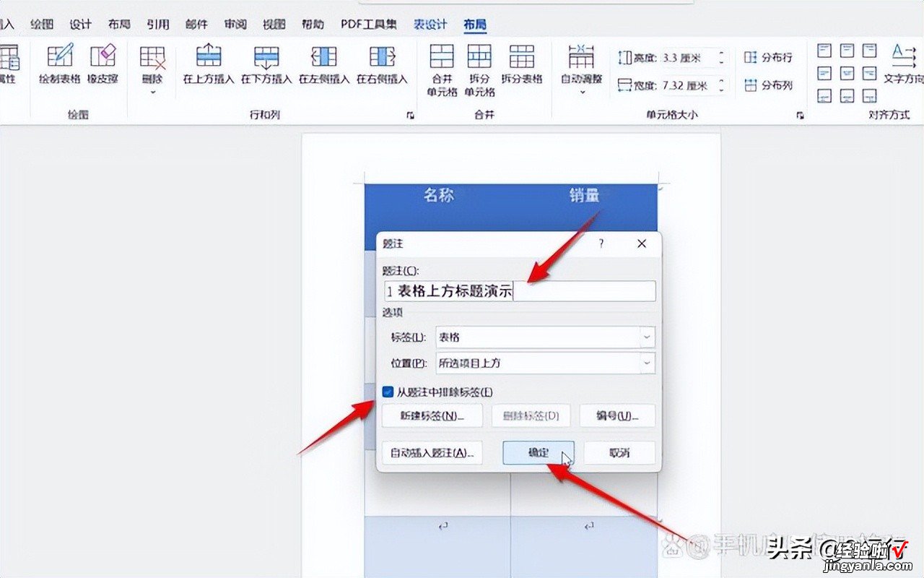Click the ? help button in 题注 dialog

pyautogui.click(x=601, y=244)
